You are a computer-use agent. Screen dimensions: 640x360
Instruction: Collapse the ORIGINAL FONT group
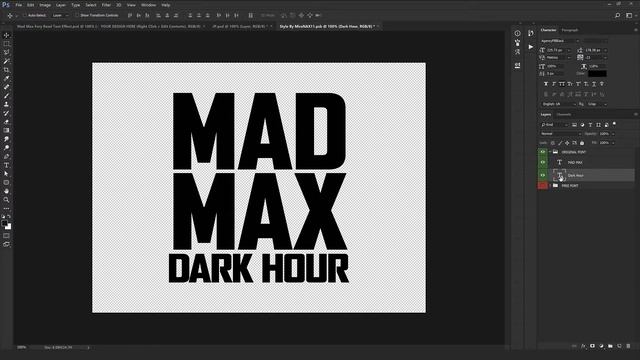[x=550, y=152]
